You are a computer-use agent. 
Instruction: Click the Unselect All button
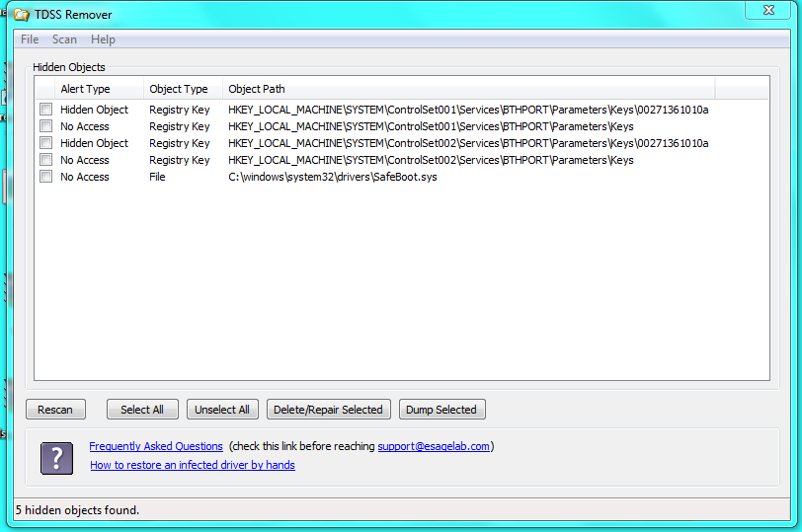(221, 410)
